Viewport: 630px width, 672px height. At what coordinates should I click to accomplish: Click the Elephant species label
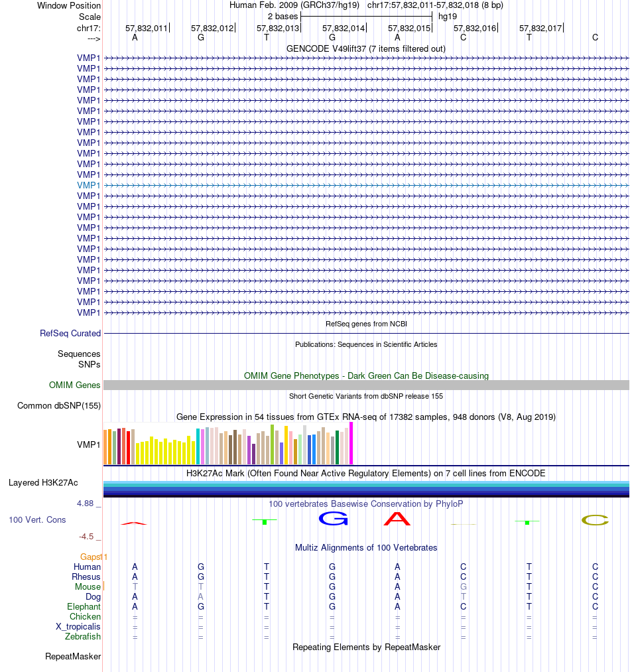(x=84, y=606)
